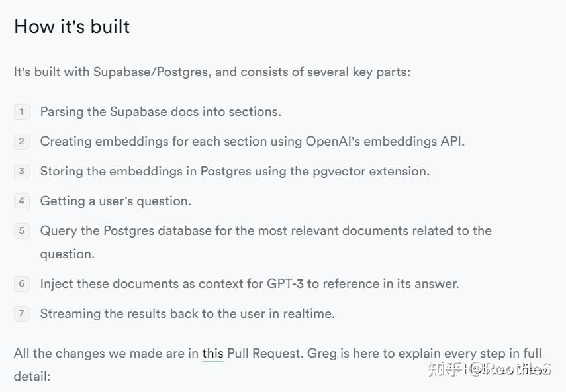Click the number 5 step badge
566x392 pixels.
[x=22, y=230]
